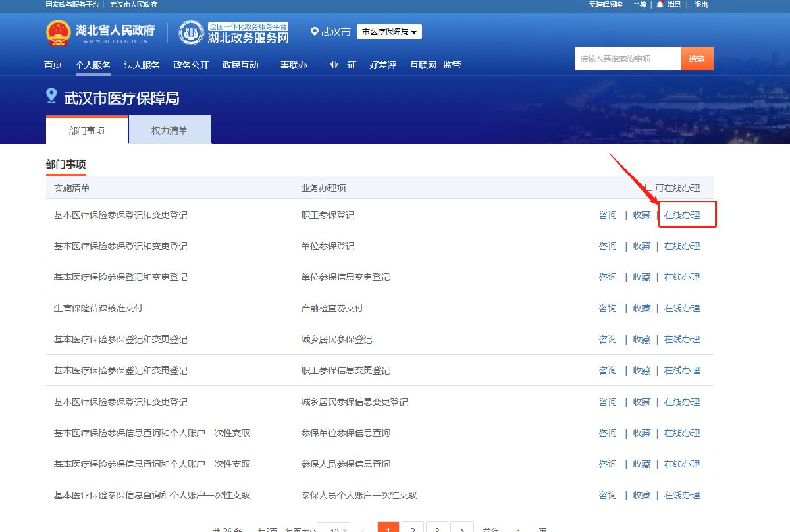Switch to the 权力清单 tab
Viewport: 790px width, 532px height.
click(x=169, y=130)
